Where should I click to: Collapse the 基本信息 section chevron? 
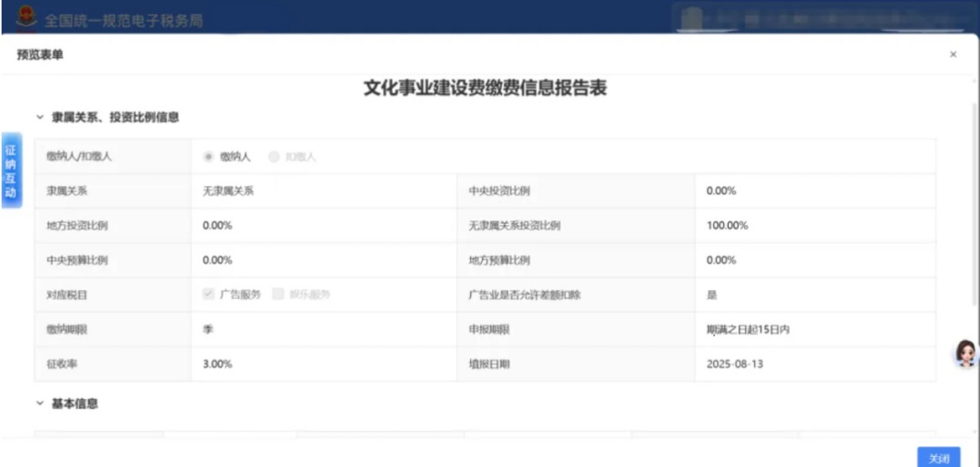pyautogui.click(x=39, y=404)
